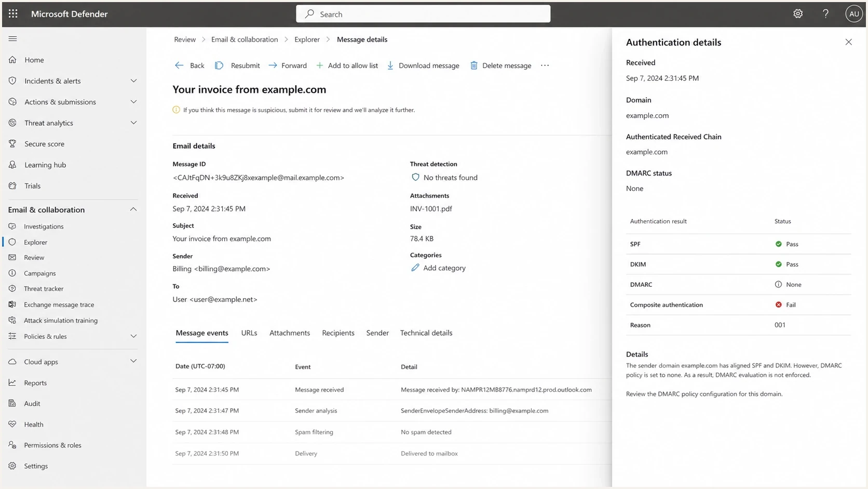Click Reason value 001
Image resolution: width=868 pixels, height=489 pixels.
[x=780, y=325]
